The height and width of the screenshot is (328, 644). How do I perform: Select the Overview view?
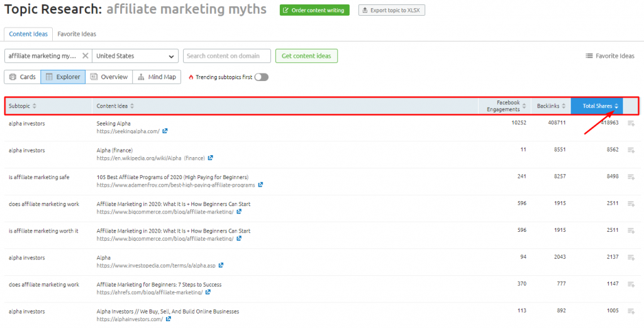tap(109, 77)
